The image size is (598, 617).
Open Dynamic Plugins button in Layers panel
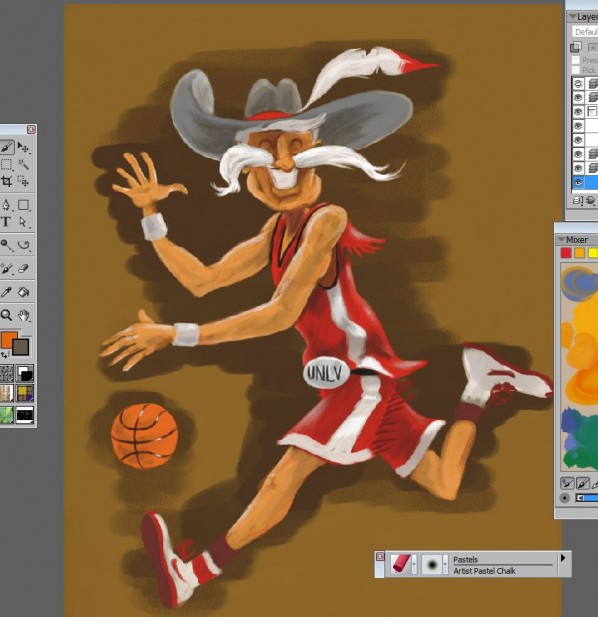591,201
